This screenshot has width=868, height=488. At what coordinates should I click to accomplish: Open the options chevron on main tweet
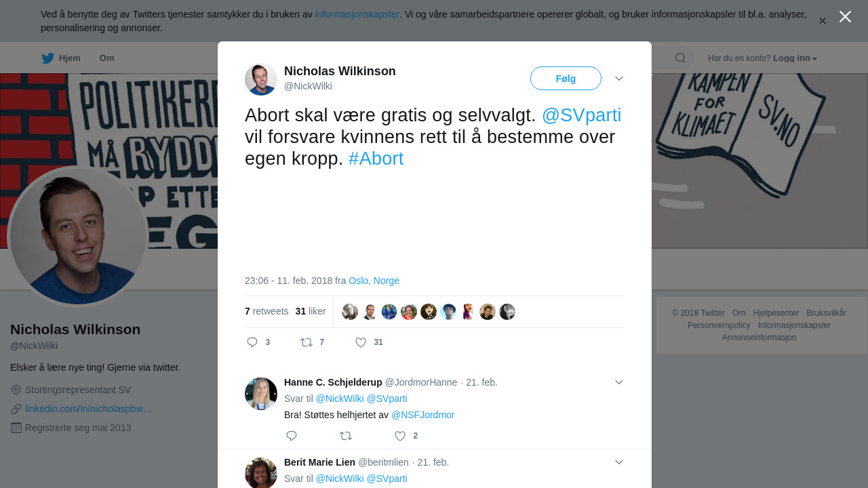(x=619, y=79)
